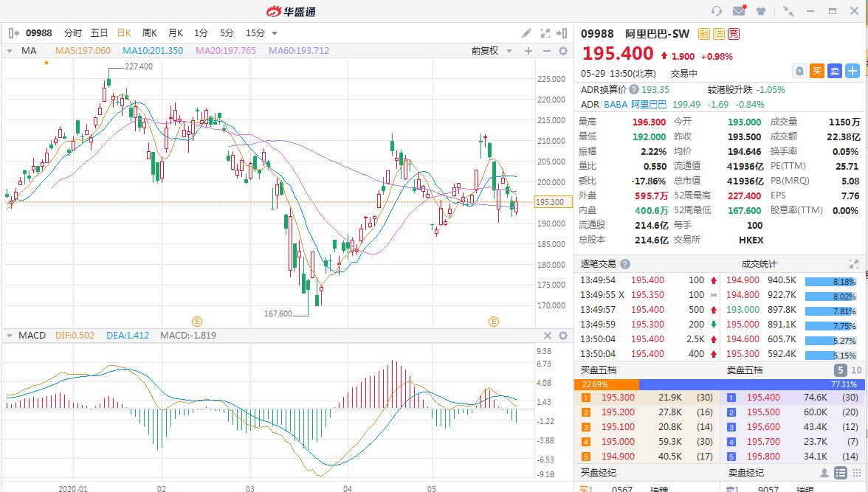Open the more chart periods dropdown after 15分

275,33
